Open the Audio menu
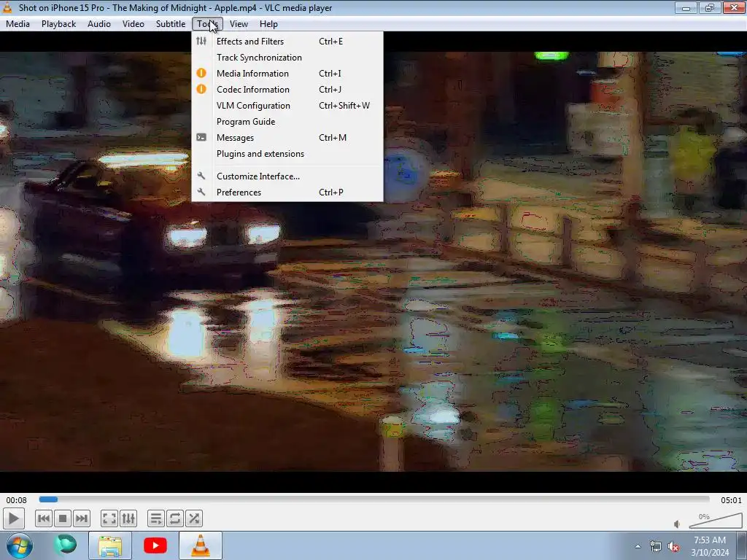 point(99,24)
